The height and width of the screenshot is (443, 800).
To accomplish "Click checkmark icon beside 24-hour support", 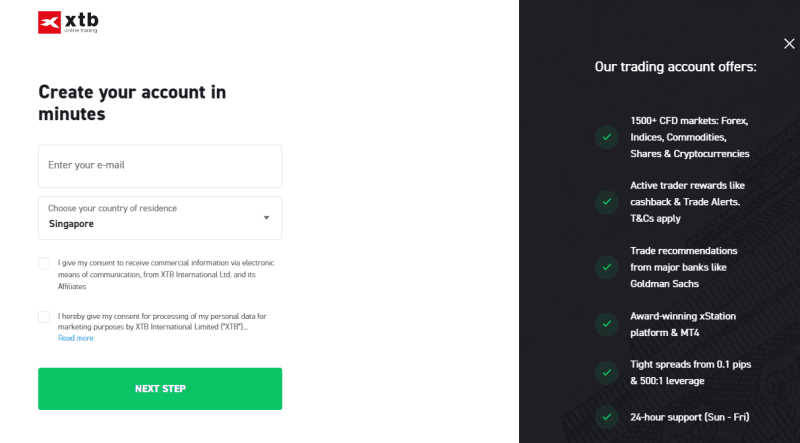I will [606, 417].
